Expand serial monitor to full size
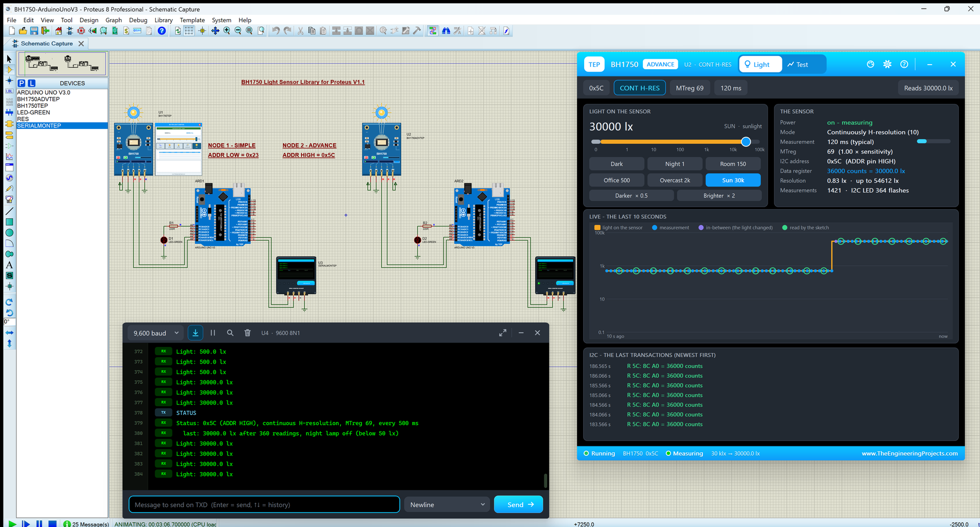Viewport: 980px width, 527px height. [503, 333]
